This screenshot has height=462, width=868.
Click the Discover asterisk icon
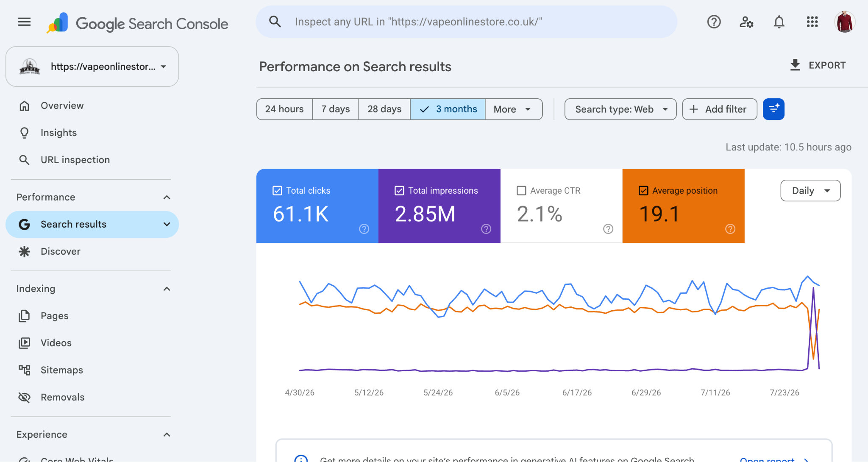pyautogui.click(x=25, y=251)
